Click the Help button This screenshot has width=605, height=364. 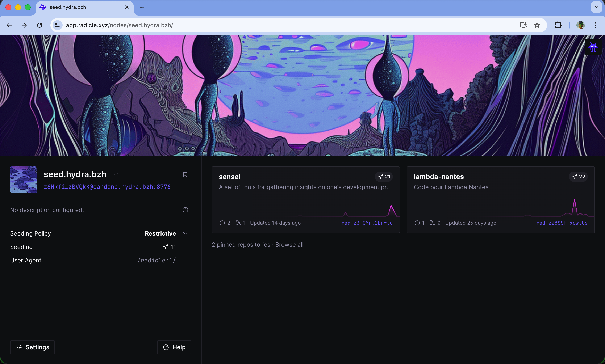click(174, 347)
